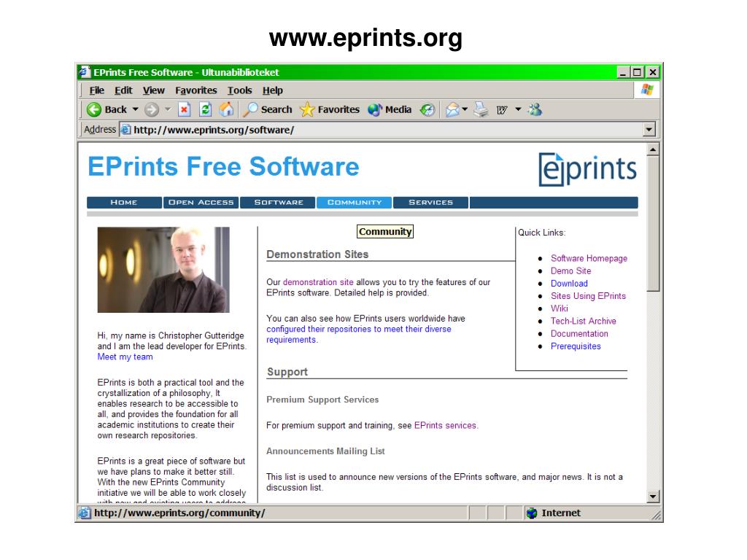This screenshot has width=747, height=560.
Task: Open Prerequisites quick link
Action: click(x=576, y=346)
